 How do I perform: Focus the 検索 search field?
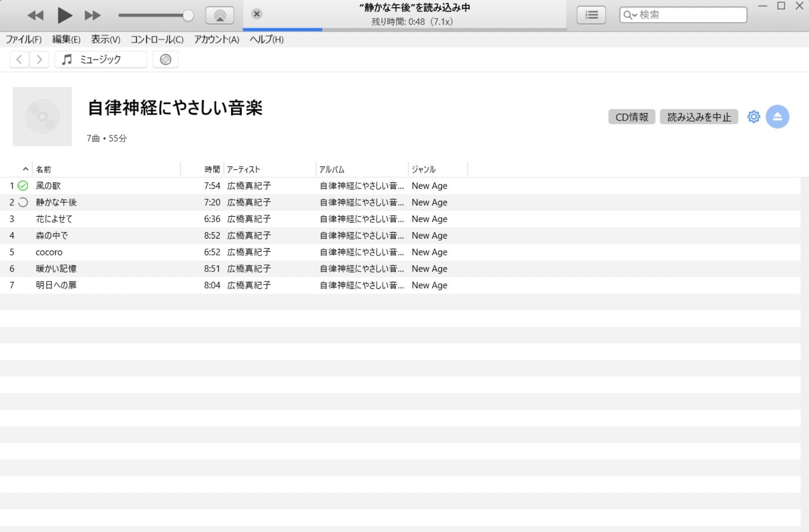click(683, 15)
